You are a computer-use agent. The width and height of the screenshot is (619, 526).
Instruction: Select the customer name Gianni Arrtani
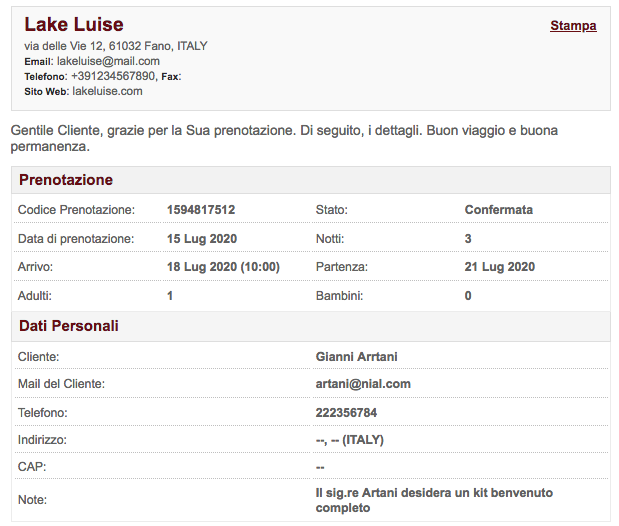coord(357,356)
